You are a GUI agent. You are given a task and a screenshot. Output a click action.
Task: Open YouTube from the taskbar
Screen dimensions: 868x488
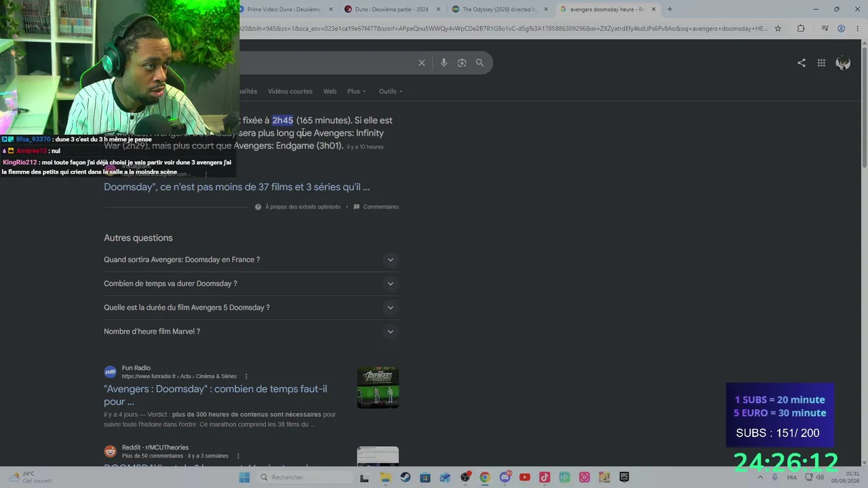[x=524, y=477]
